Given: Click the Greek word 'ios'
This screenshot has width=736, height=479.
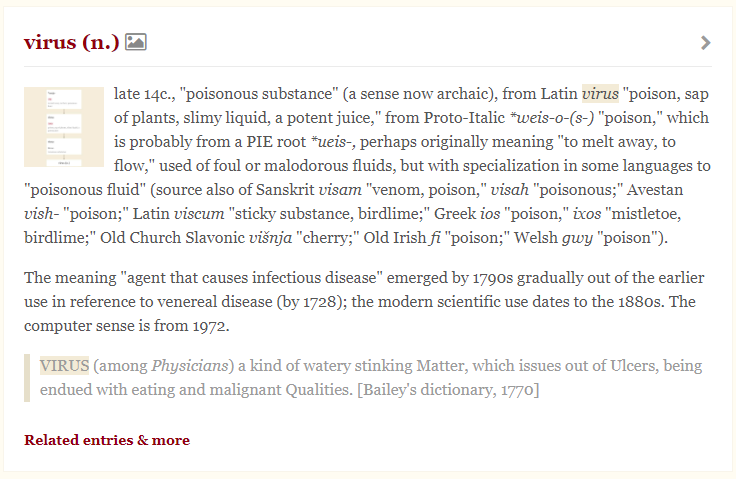Looking at the screenshot, I should tap(490, 214).
